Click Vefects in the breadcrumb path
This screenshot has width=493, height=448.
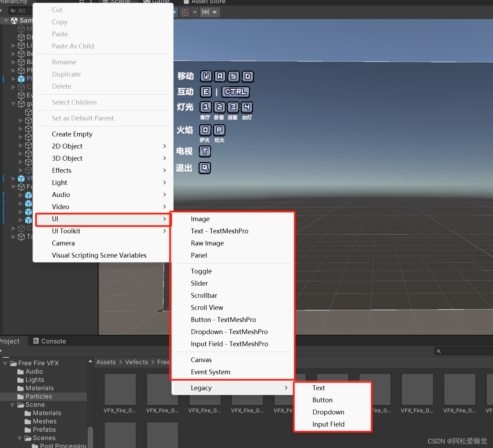[x=137, y=362]
